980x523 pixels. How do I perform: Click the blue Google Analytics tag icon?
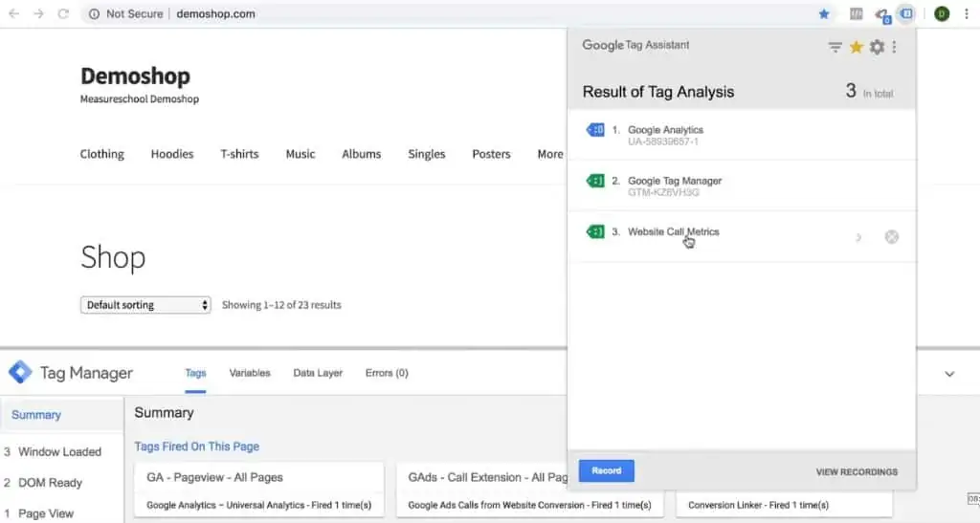595,130
